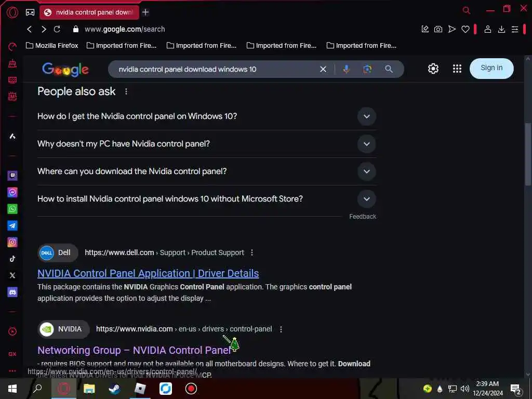Expand "How do I get the Nvidia control panel" question
This screenshot has width=532, height=399.
click(x=207, y=116)
